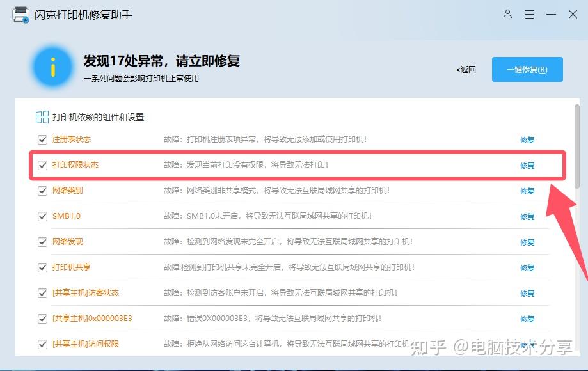Click the printer app logo icon
Viewport: 588px width, 371px height.
20,15
